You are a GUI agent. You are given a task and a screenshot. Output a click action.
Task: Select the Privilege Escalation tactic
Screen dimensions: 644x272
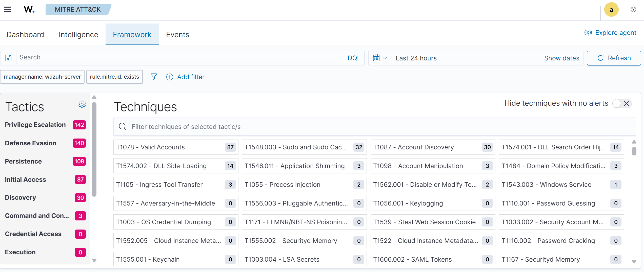(x=45, y=125)
